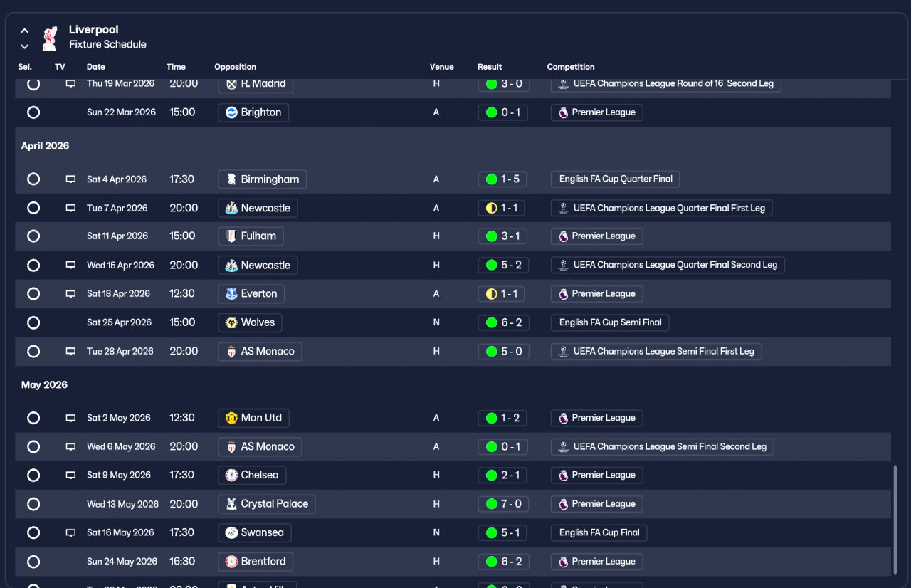Click the Brighton club badge
The image size is (911, 588).
[231, 112]
